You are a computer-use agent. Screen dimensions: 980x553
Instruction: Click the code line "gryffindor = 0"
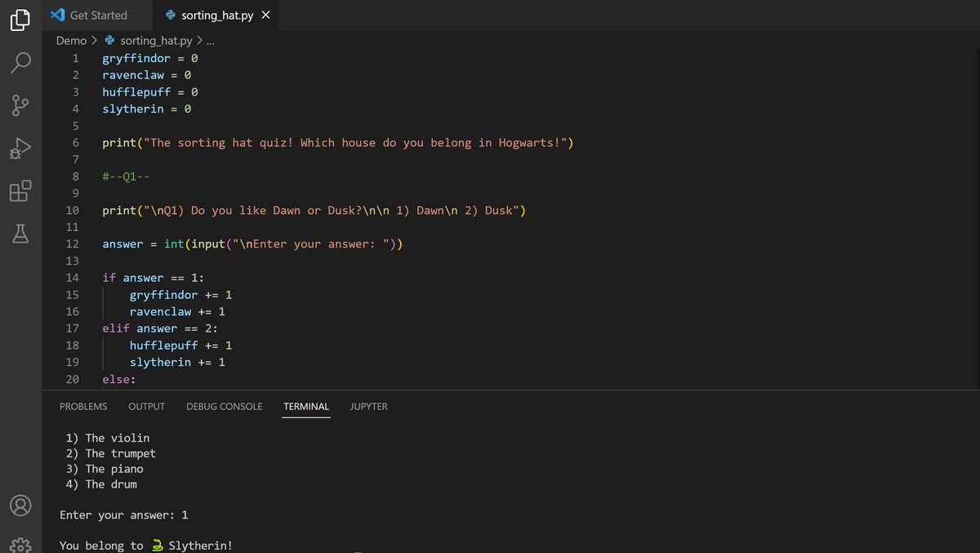(x=150, y=58)
